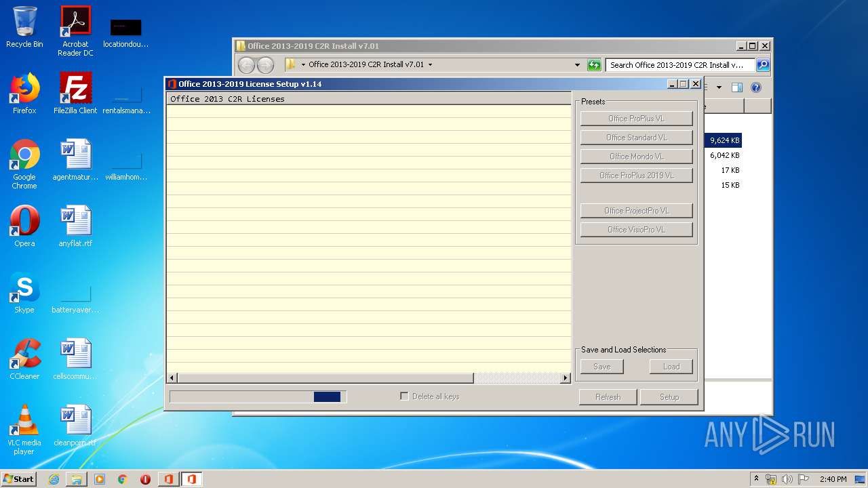The width and height of the screenshot is (868, 488).
Task: Switch to the active Office License Setup taskbar button
Action: pyautogui.click(x=191, y=479)
